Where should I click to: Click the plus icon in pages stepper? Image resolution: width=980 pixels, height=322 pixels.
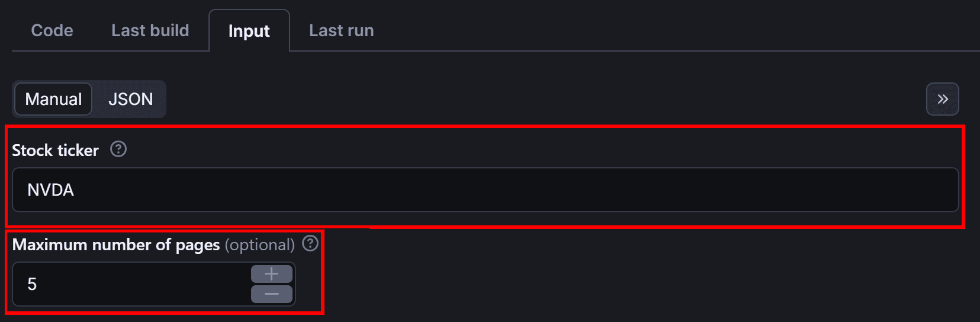coord(272,274)
